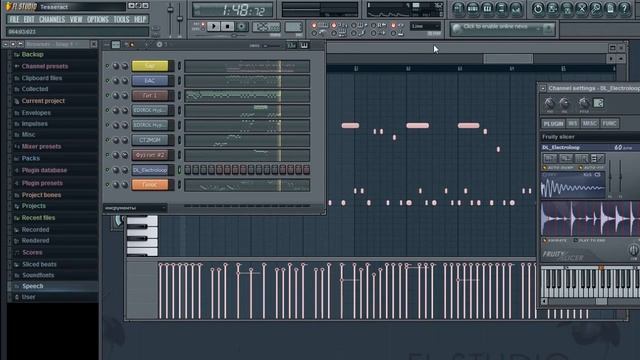Expand the Packs folder in browser
The height and width of the screenshot is (360, 640).
31,158
